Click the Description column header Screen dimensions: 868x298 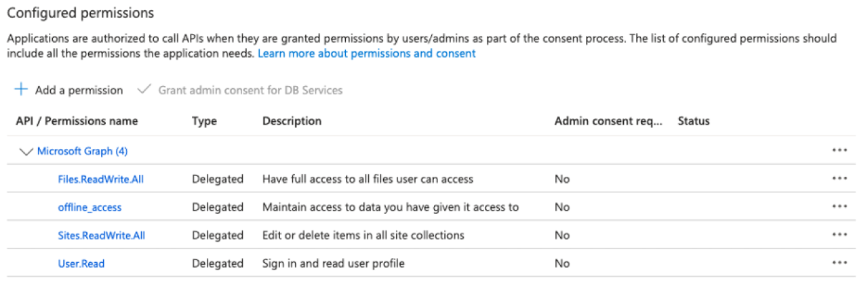point(292,121)
